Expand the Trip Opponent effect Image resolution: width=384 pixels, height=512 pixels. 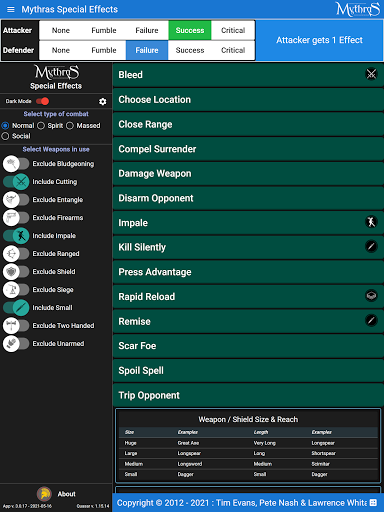coord(248,395)
